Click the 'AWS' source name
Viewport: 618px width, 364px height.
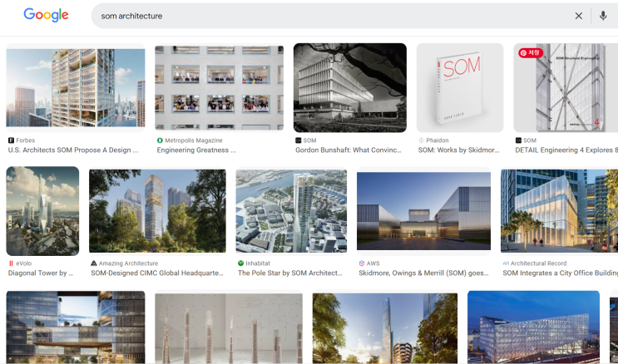pos(373,263)
